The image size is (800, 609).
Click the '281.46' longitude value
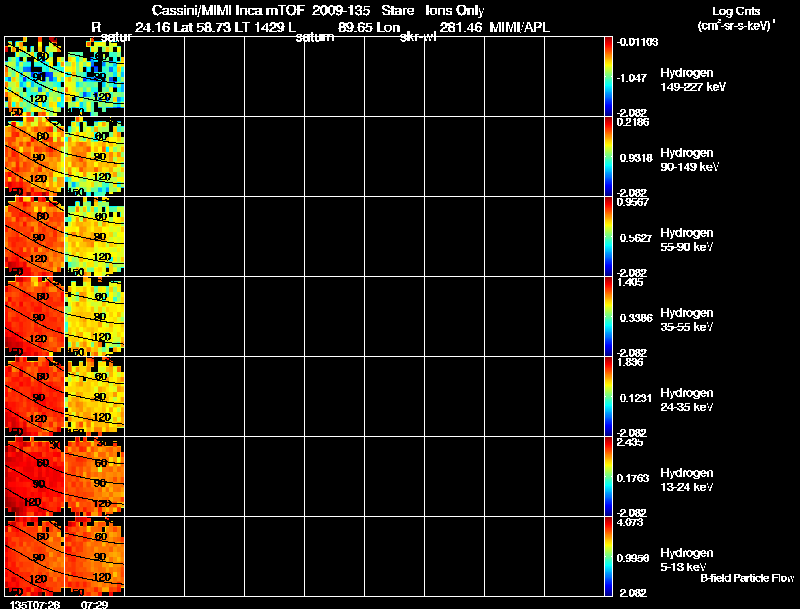461,28
